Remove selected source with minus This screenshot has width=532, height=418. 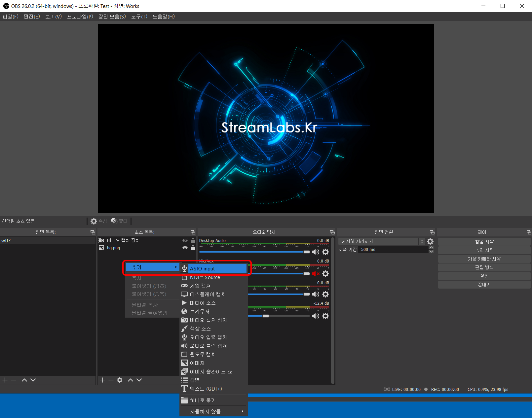point(111,380)
